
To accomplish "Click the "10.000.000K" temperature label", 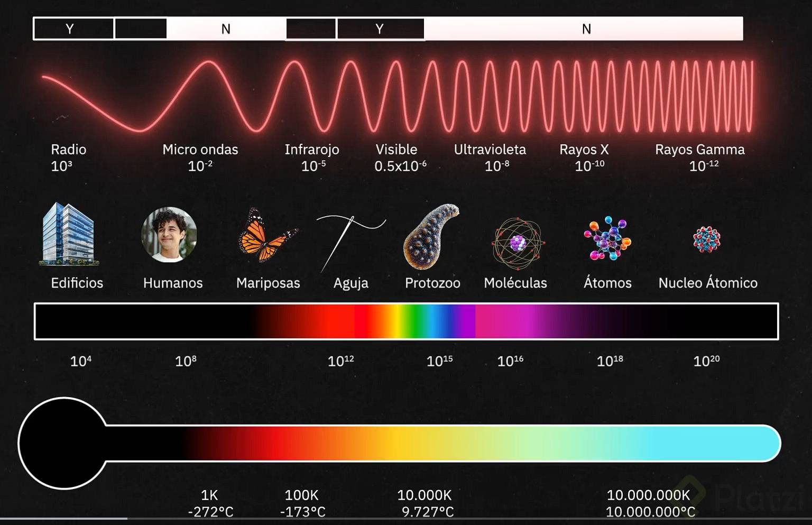I will 649,495.
